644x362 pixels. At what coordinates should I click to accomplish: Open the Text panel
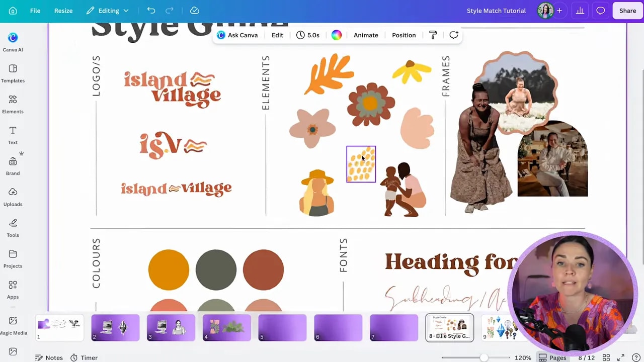click(x=13, y=135)
